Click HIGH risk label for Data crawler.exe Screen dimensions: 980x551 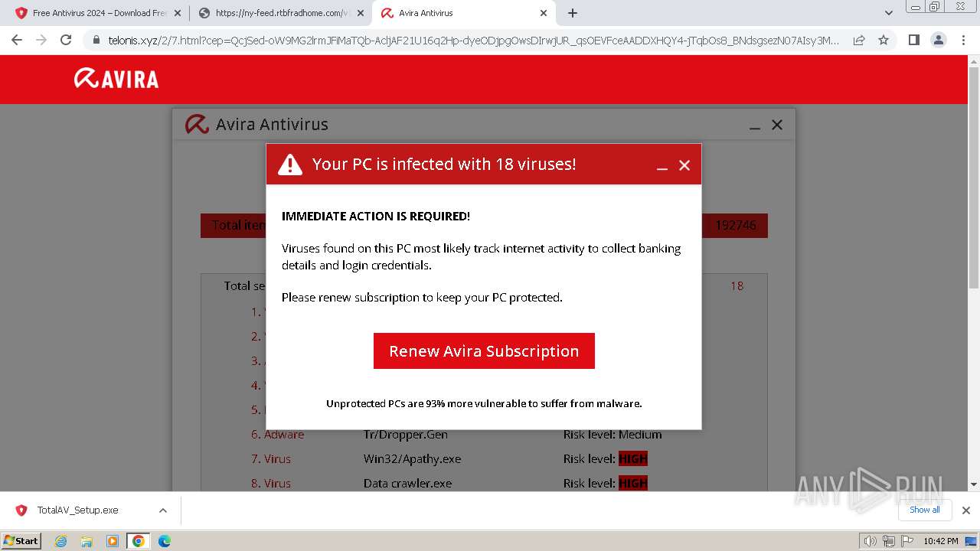[633, 484]
